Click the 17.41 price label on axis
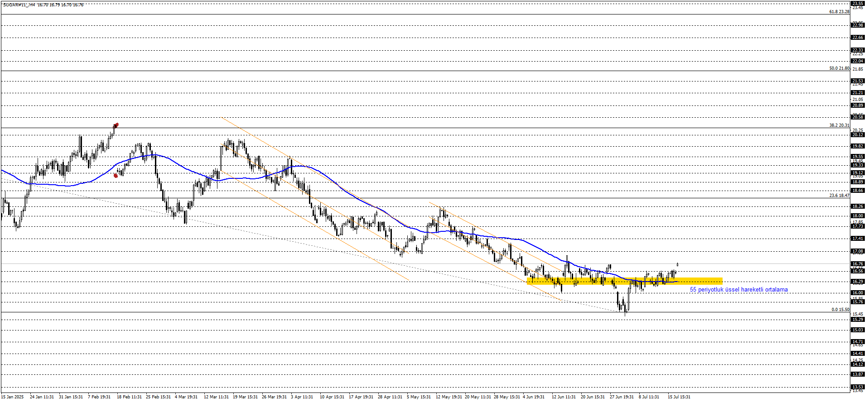Viewport: 868px width, 402px height. point(858,239)
